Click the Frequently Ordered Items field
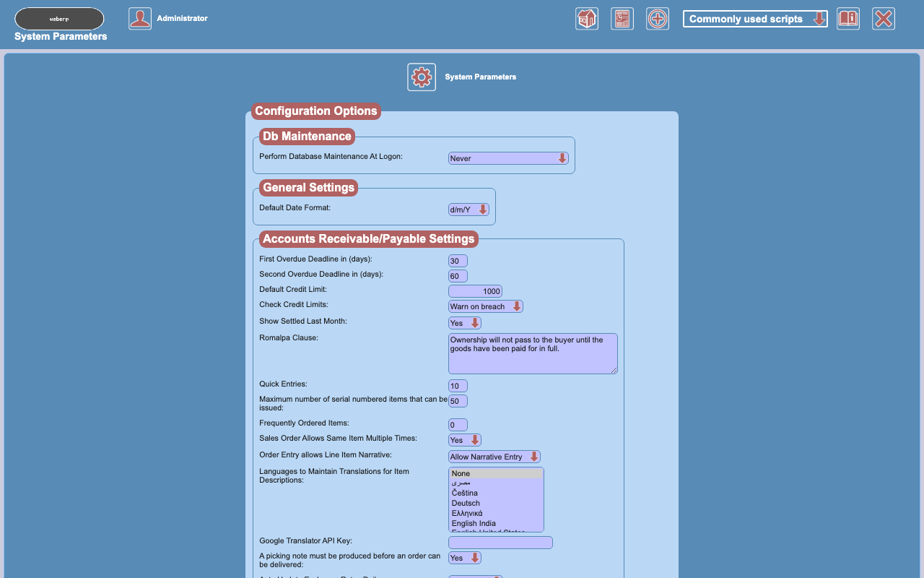Viewport: 924px width, 578px height. (458, 425)
